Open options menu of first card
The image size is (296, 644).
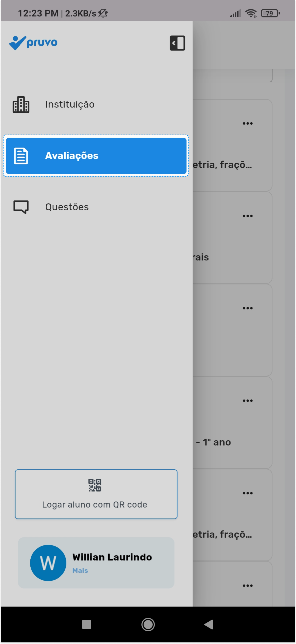pyautogui.click(x=248, y=123)
